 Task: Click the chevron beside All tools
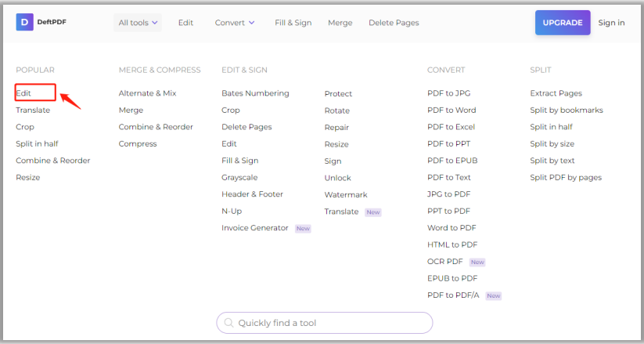[154, 23]
